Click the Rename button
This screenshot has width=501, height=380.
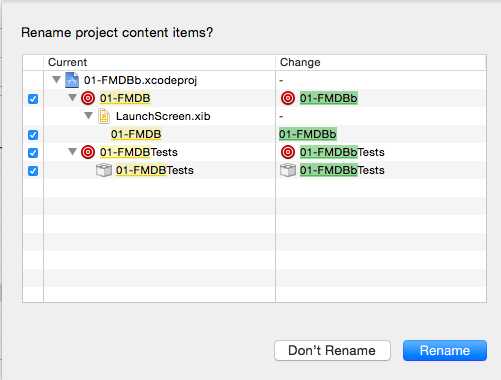[x=445, y=350]
